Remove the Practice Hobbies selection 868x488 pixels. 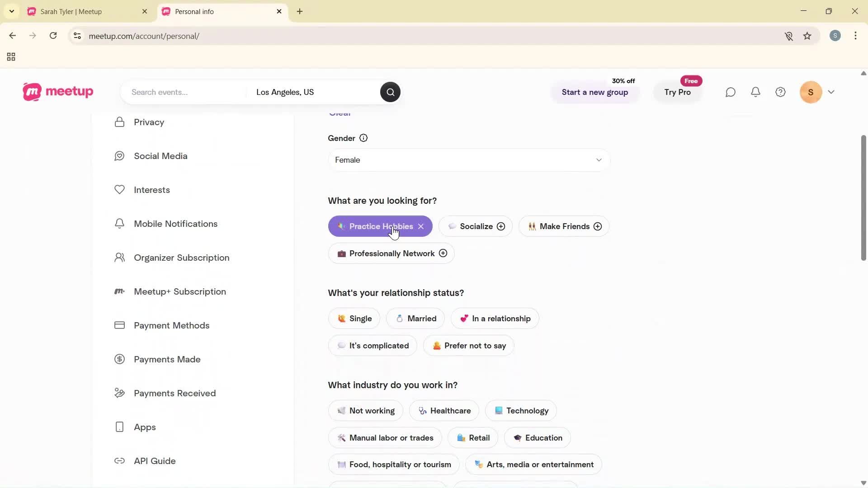coord(421,226)
